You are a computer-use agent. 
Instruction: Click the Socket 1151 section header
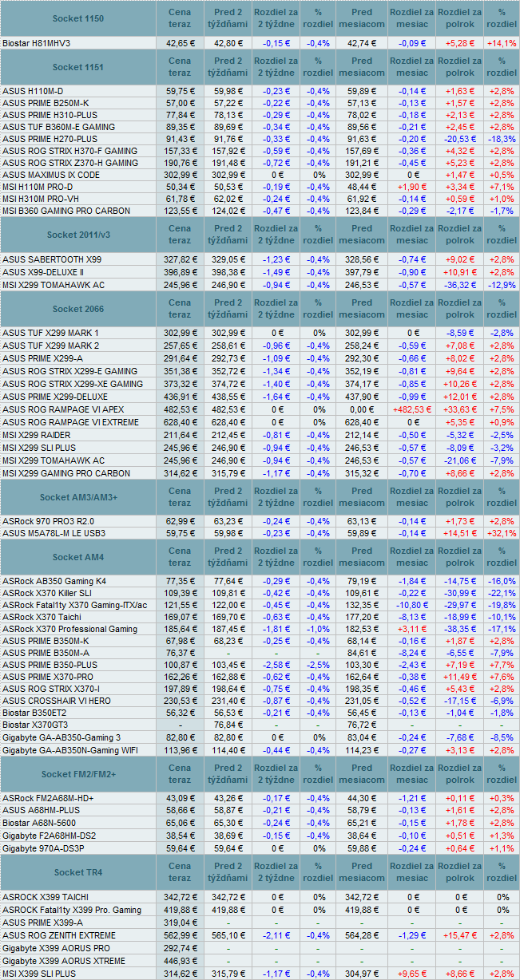tap(78, 67)
